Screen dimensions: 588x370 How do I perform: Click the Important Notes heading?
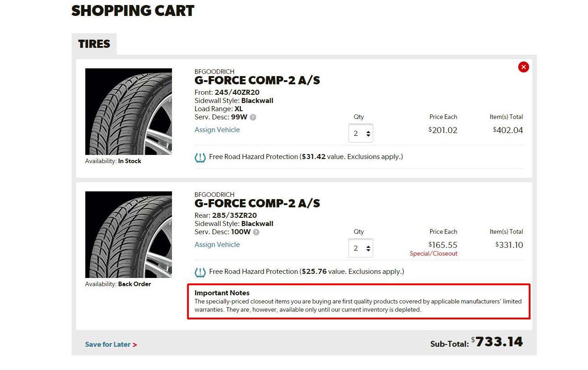pos(222,293)
